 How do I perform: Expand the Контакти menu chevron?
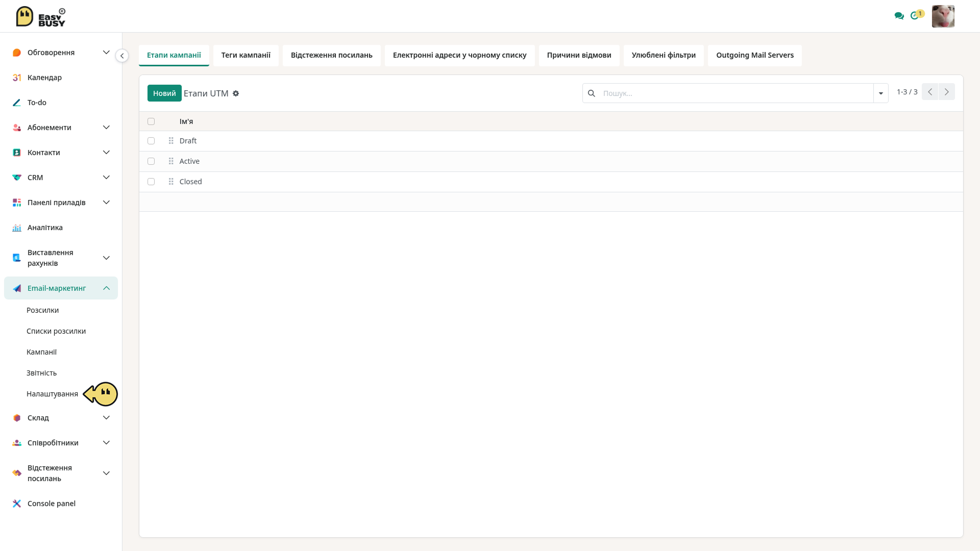pos(106,153)
